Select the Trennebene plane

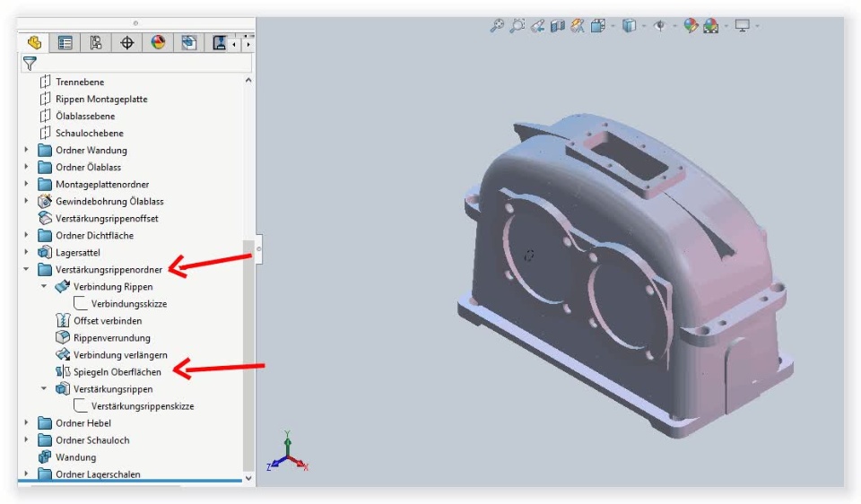pyautogui.click(x=80, y=82)
